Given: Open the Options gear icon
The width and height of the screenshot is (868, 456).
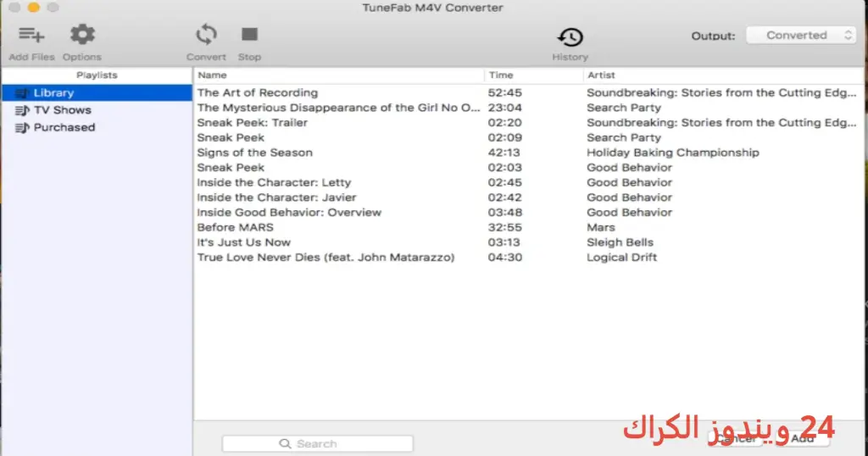Looking at the screenshot, I should (82, 34).
